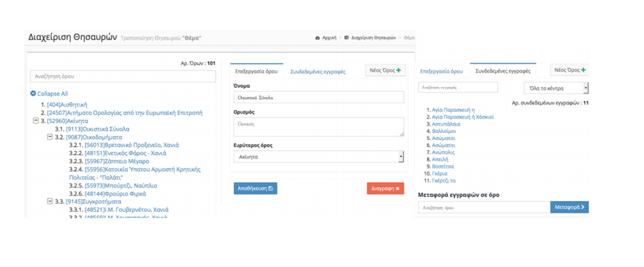Click the Collapse All minus circle icon
Screen dimensions: 644x267
click(33, 94)
